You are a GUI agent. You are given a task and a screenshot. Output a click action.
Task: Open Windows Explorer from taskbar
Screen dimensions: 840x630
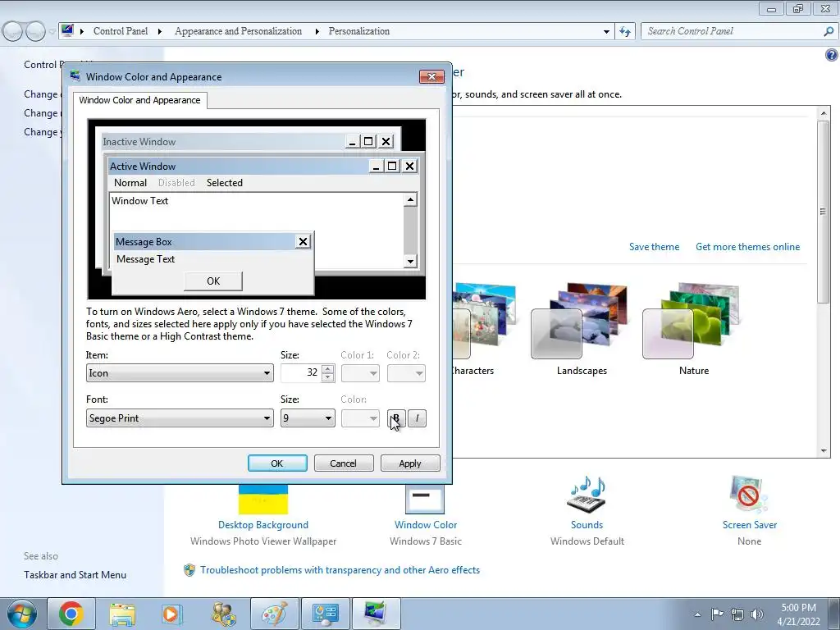(122, 614)
